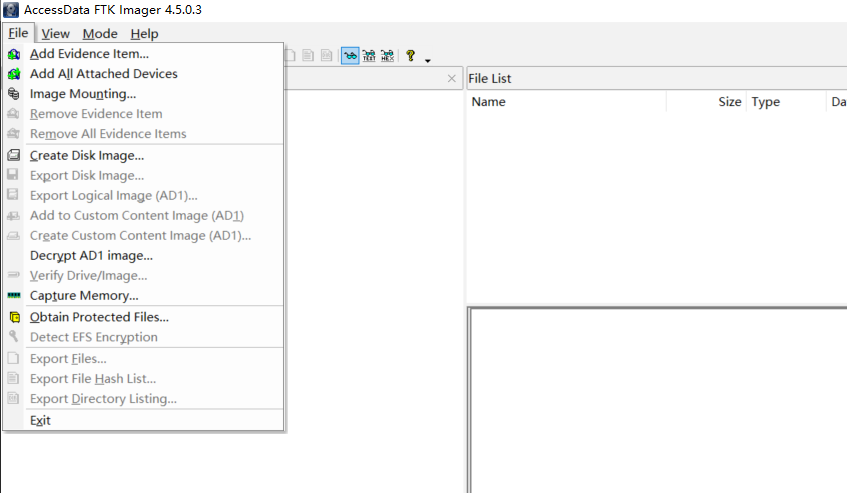Open the Mode menu
Image resolution: width=847 pixels, height=493 pixels.
coord(100,34)
